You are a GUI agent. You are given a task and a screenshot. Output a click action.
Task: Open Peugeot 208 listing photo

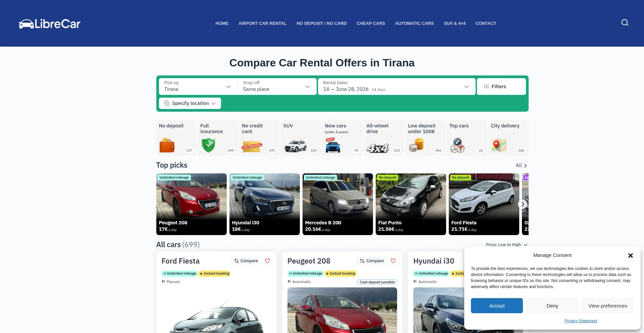click(342, 310)
